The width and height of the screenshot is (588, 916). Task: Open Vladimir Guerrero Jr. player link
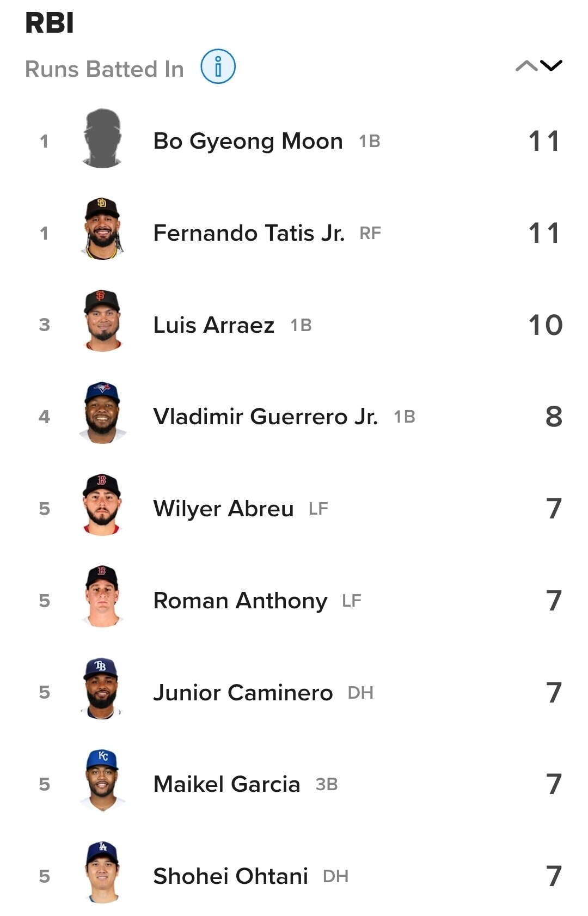tap(265, 417)
